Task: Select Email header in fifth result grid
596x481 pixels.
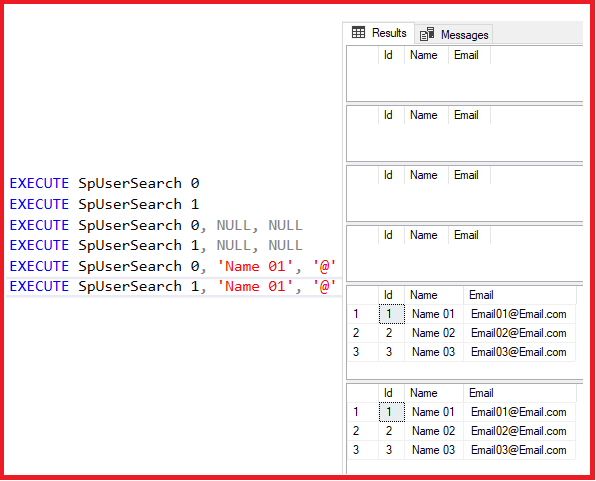Action: (520, 295)
